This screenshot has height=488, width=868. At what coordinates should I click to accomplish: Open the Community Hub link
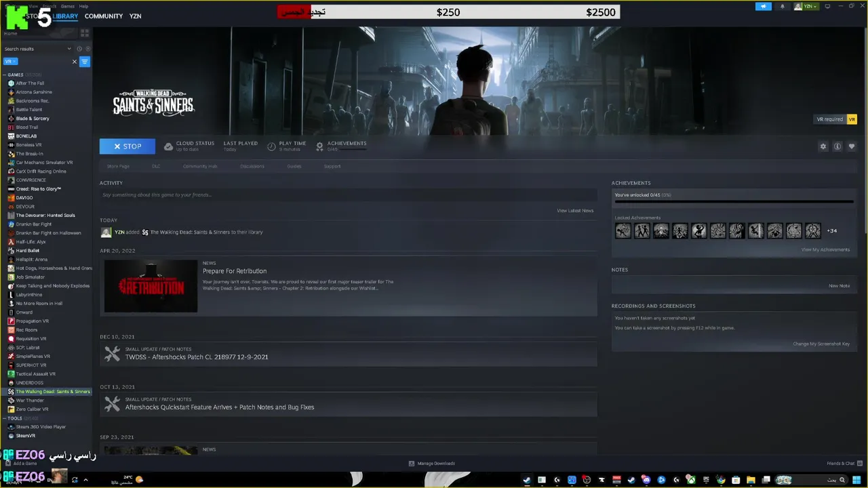click(x=199, y=166)
